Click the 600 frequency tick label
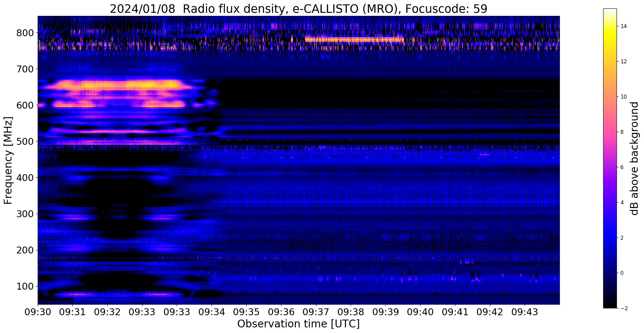 point(25,105)
